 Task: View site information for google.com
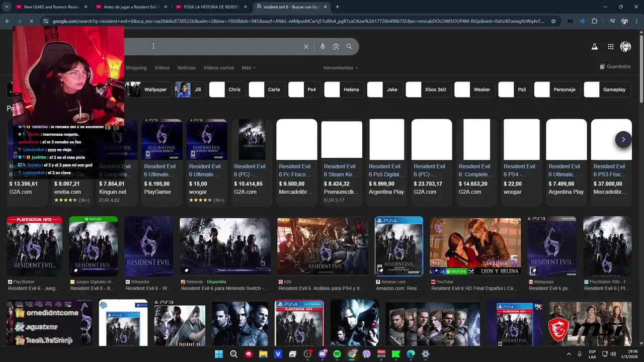pos(46,21)
